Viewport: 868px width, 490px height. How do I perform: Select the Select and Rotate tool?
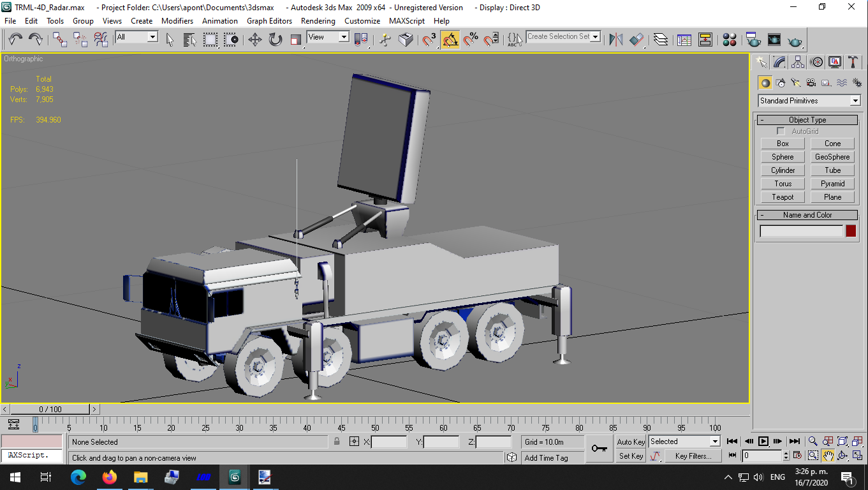pyautogui.click(x=276, y=40)
